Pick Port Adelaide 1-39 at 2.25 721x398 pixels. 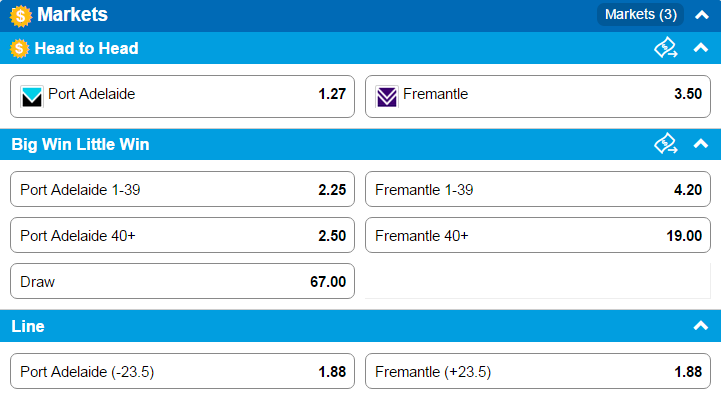[x=183, y=189]
